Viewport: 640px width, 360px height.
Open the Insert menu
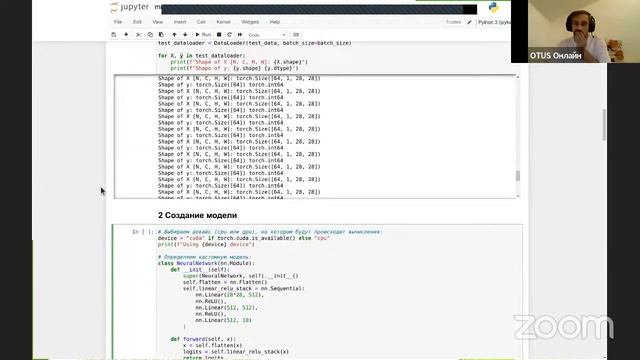[x=180, y=22]
